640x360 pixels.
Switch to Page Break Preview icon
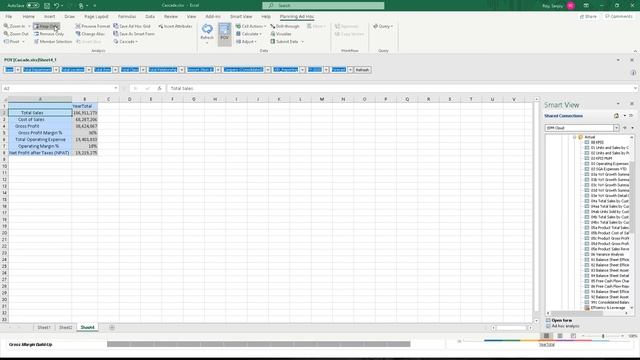(573, 336)
